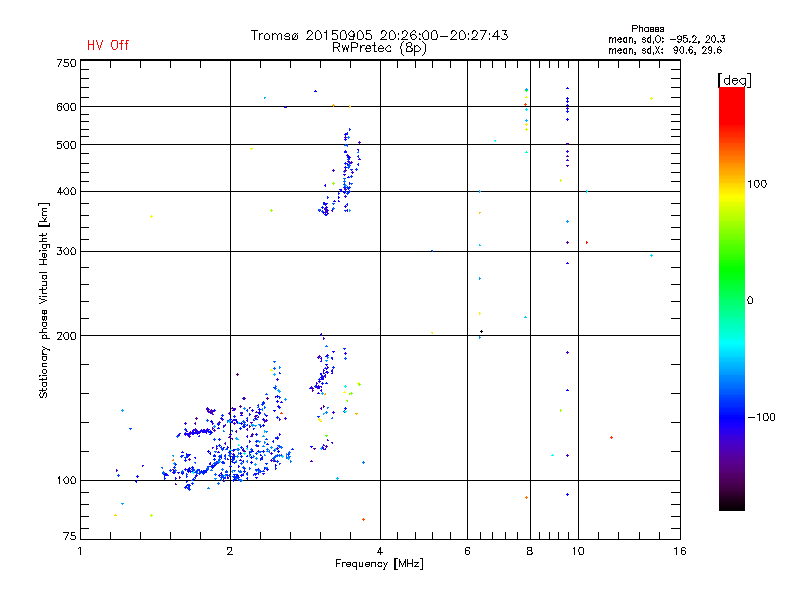Click the red data point near 12 MHz
The image size is (800, 600).
click(x=611, y=437)
